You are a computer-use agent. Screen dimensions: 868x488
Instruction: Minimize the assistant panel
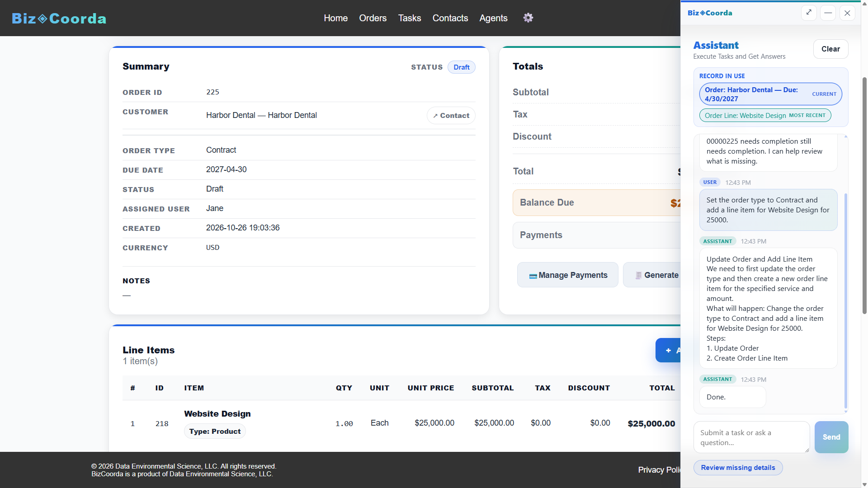[x=828, y=13]
